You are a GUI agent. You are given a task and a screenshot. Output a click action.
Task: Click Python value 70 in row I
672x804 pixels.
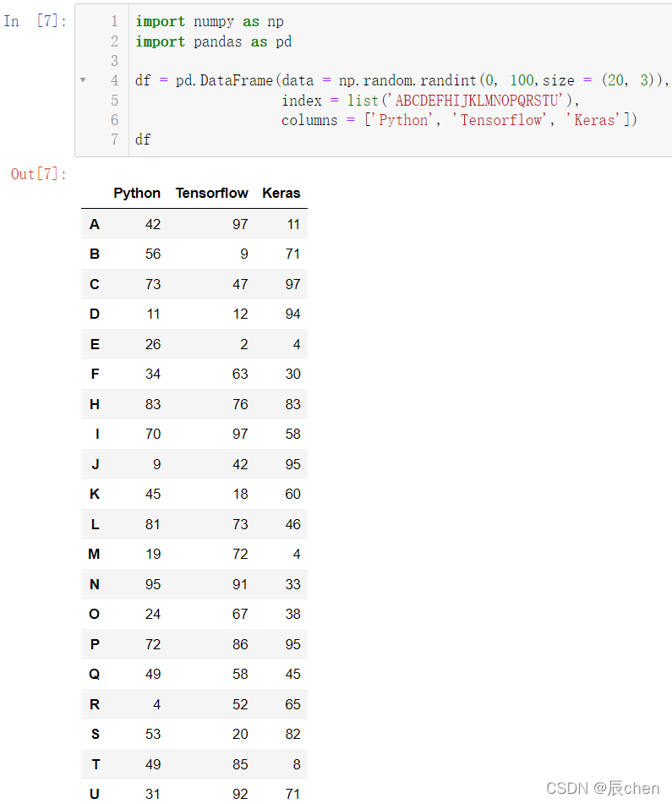[x=153, y=434]
